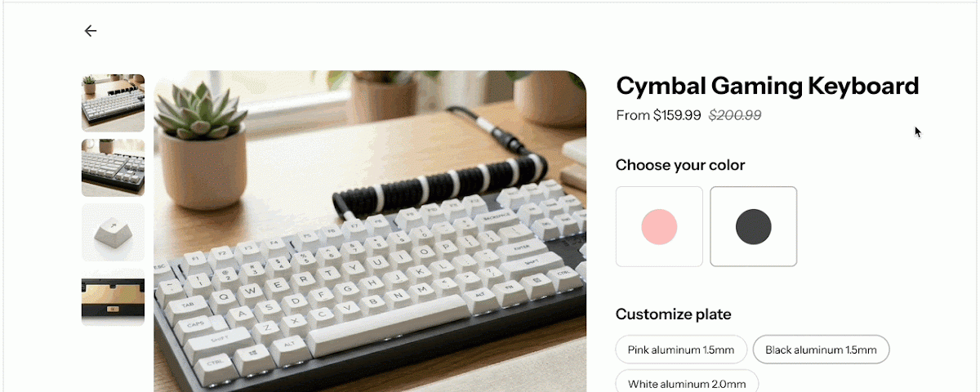Open second thumbnail showing angled keyboard
980x392 pixels.
tap(113, 167)
